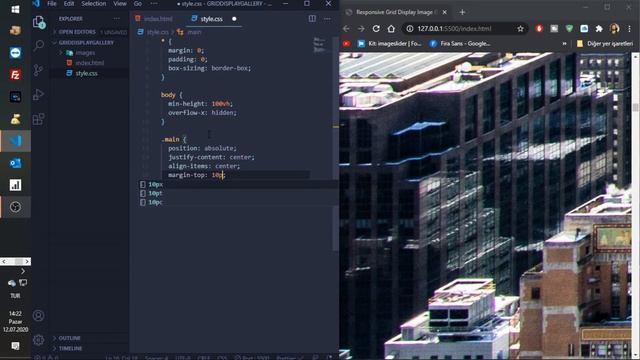Open Go menu

click(138, 4)
